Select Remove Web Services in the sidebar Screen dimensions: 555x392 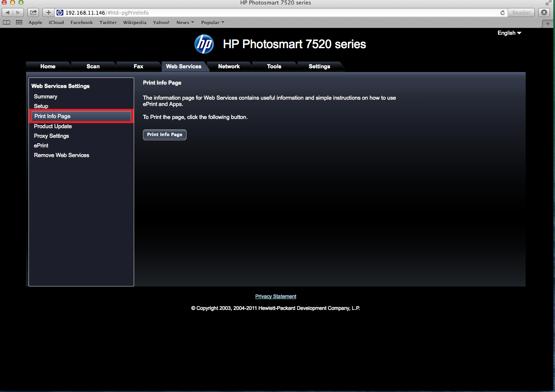point(62,155)
